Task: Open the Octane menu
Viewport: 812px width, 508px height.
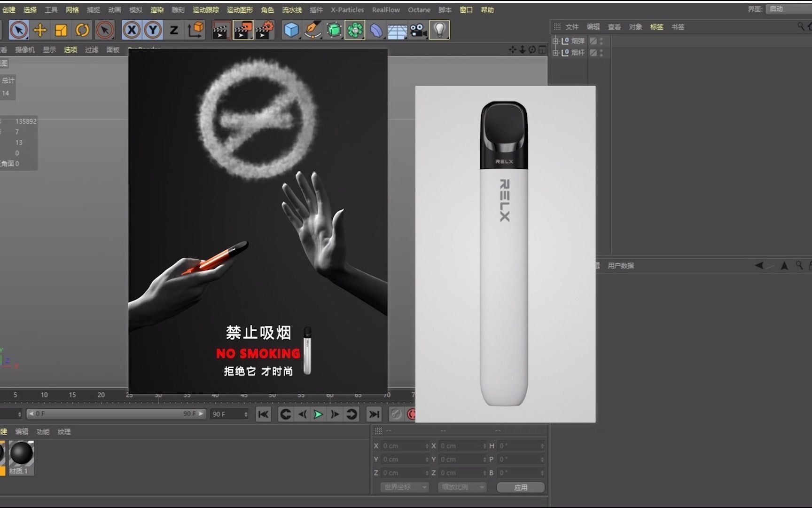Action: point(419,9)
